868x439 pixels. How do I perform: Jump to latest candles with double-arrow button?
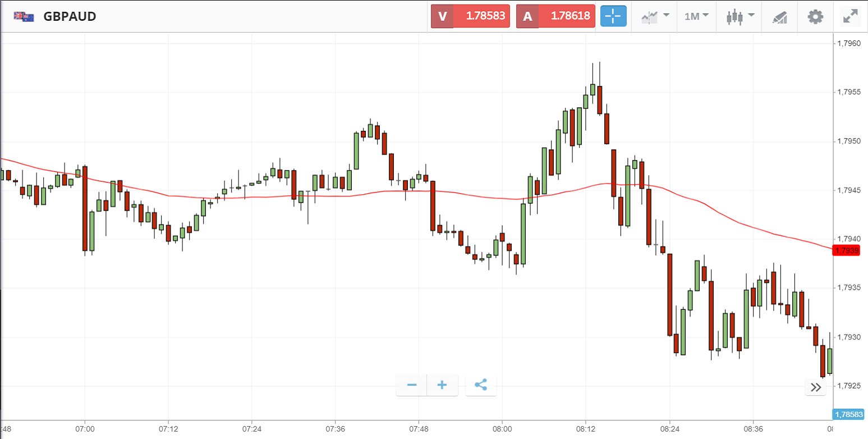click(816, 387)
